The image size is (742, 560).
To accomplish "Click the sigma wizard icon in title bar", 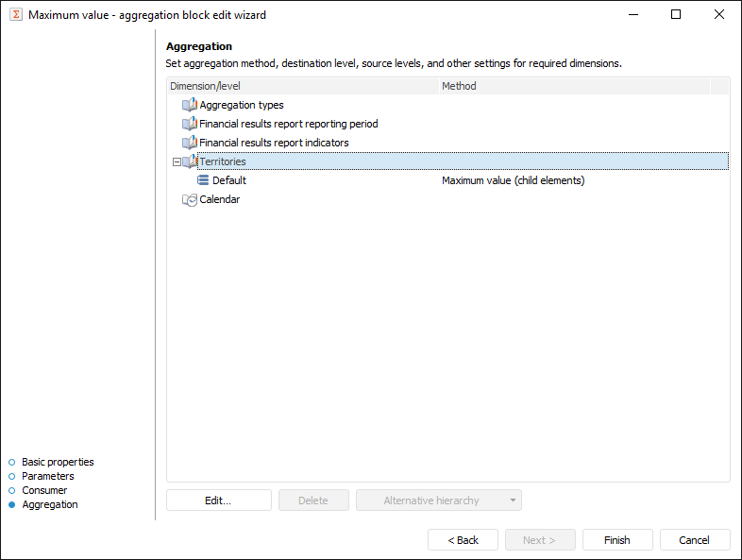I will (x=16, y=14).
